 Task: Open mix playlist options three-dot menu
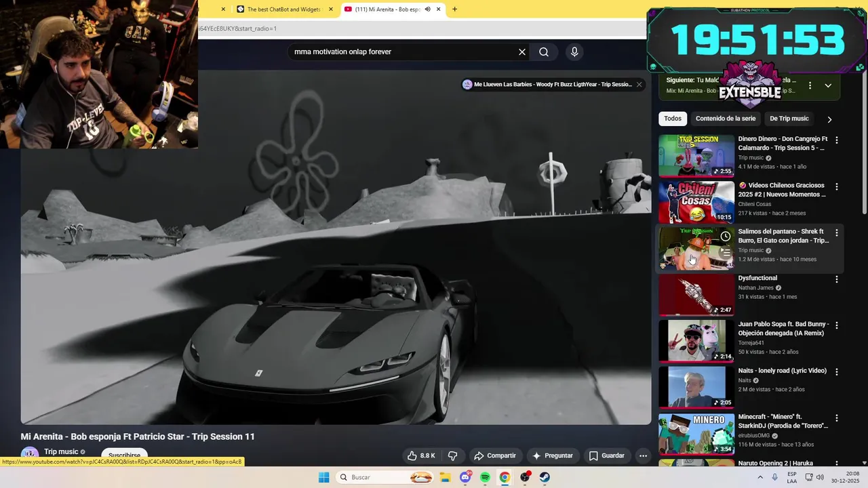point(810,86)
